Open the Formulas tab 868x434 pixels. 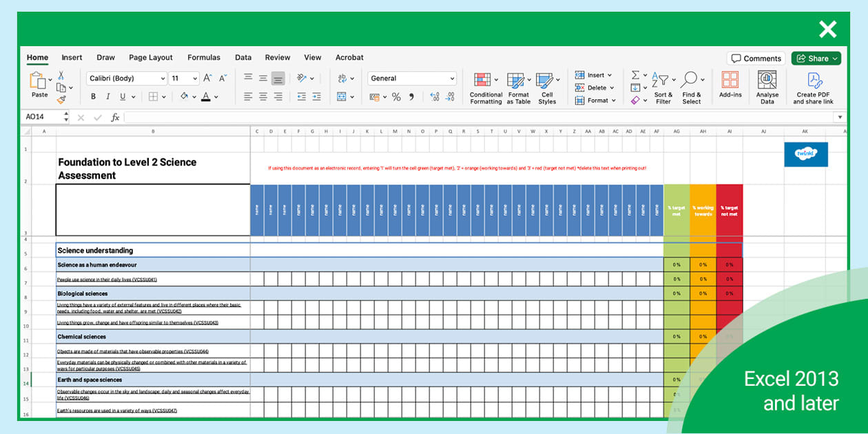[x=204, y=58]
